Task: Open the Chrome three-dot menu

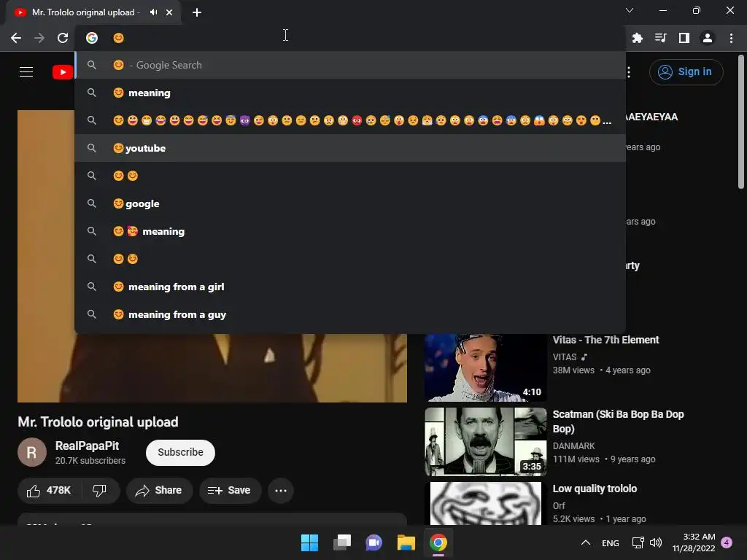Action: [731, 38]
